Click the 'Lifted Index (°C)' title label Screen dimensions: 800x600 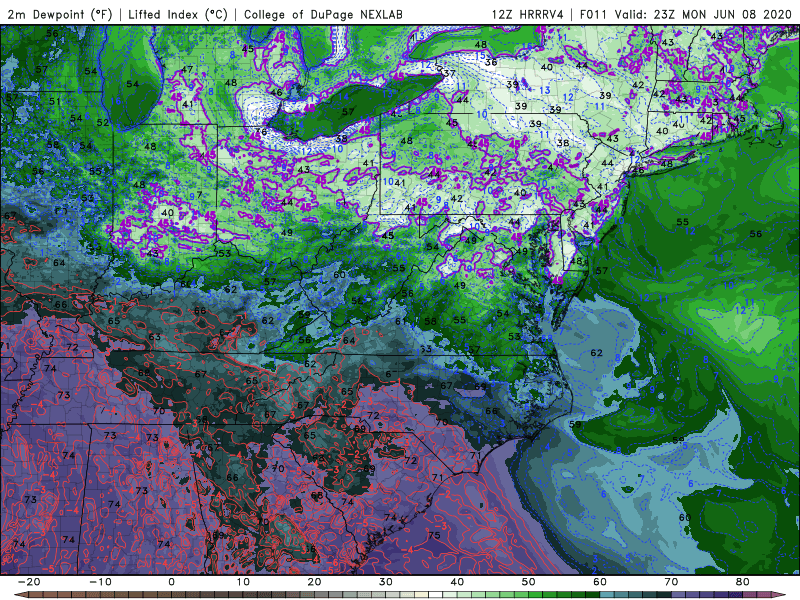178,14
